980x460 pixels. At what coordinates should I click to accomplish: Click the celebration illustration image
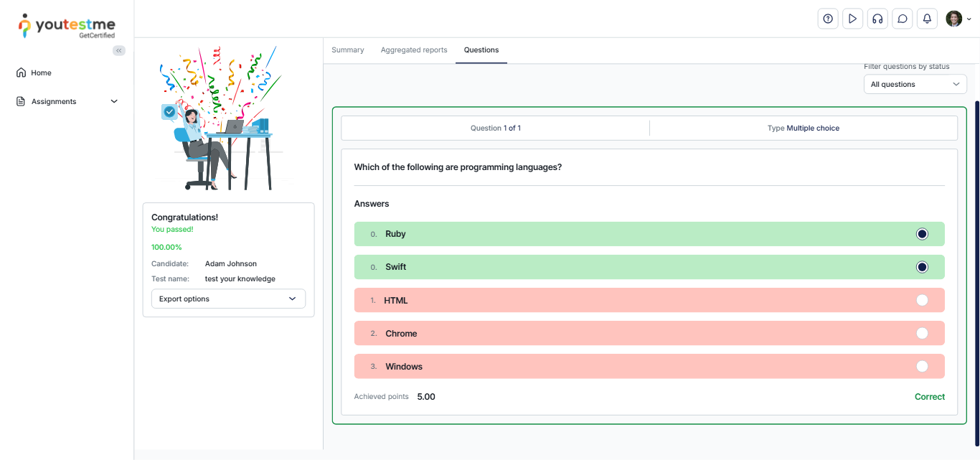coord(220,118)
